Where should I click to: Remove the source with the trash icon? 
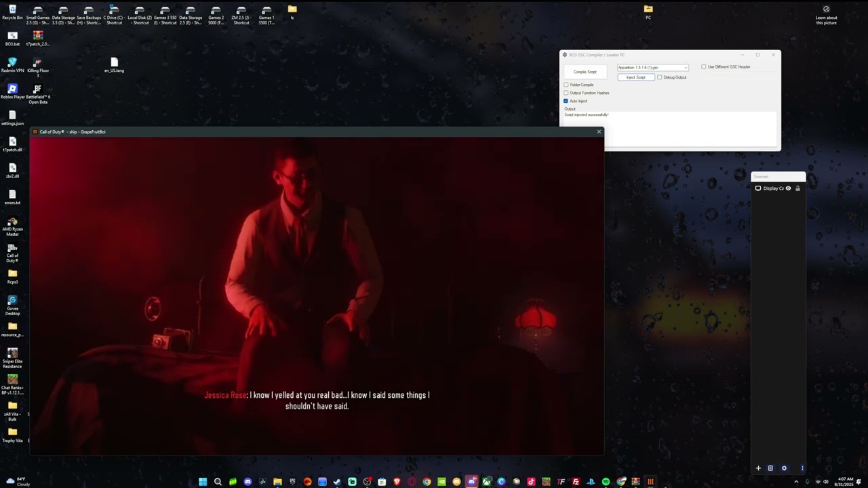(770, 468)
